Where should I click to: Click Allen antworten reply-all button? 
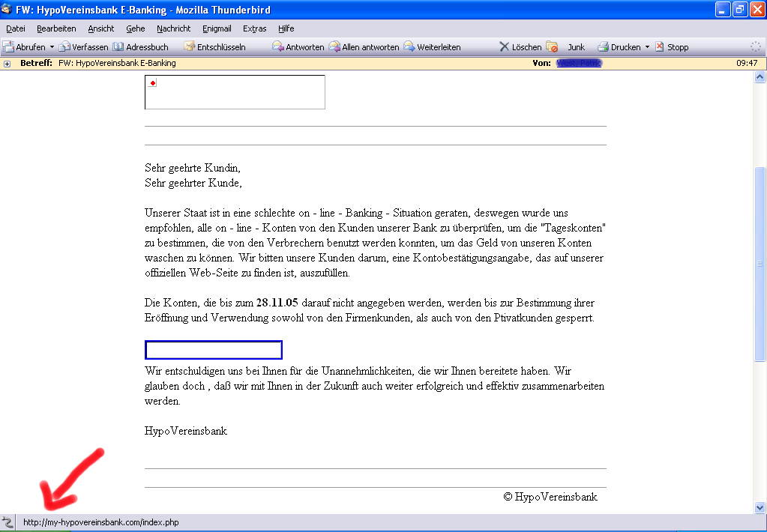coord(364,47)
